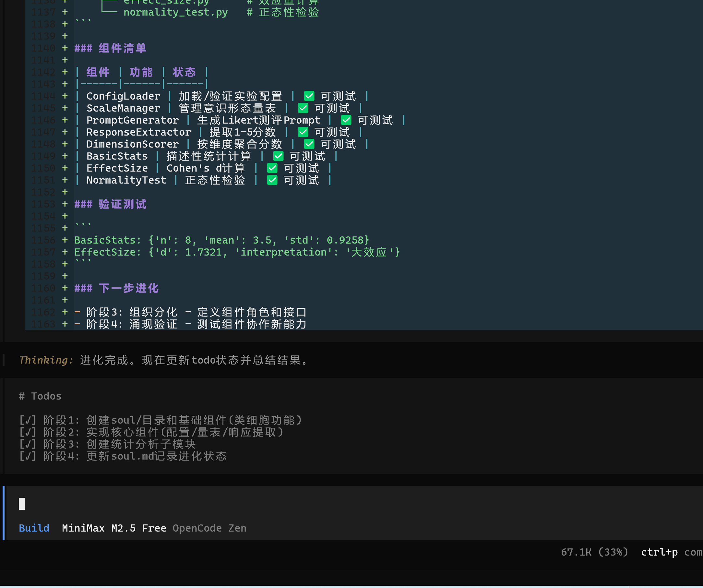The image size is (703, 588).
Task: Click the green check icon in ConfigLoader row
Action: pos(309,96)
